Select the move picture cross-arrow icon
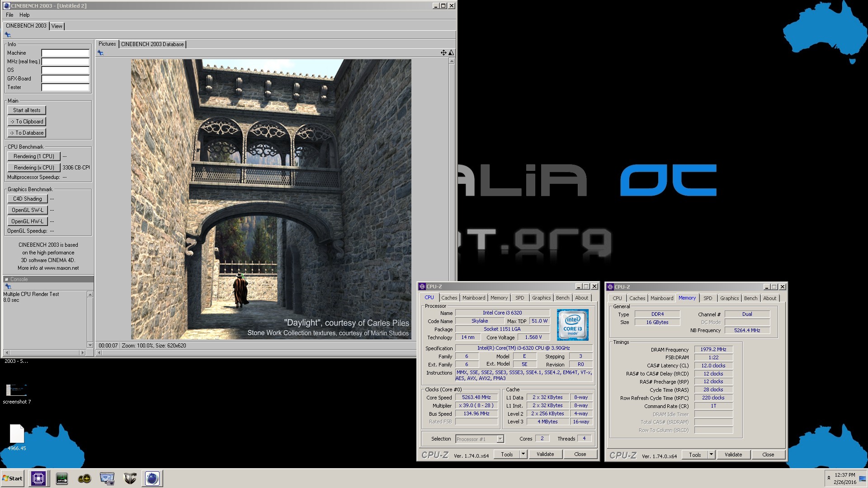Viewport: 868px width, 488px height. click(x=443, y=53)
